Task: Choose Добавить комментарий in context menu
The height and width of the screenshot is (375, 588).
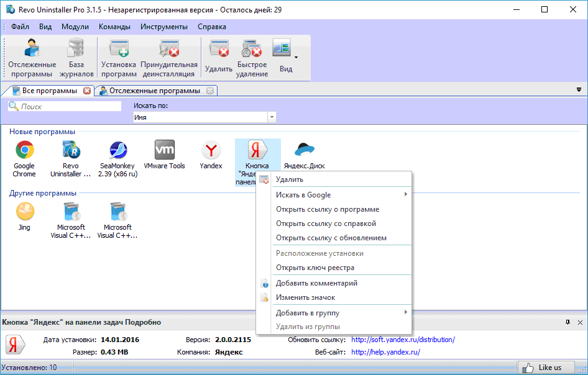Action: point(334,283)
